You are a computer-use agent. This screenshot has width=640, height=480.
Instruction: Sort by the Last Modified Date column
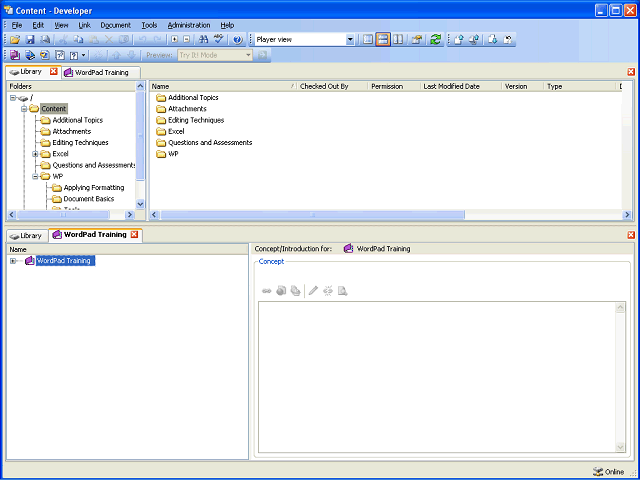tap(461, 87)
